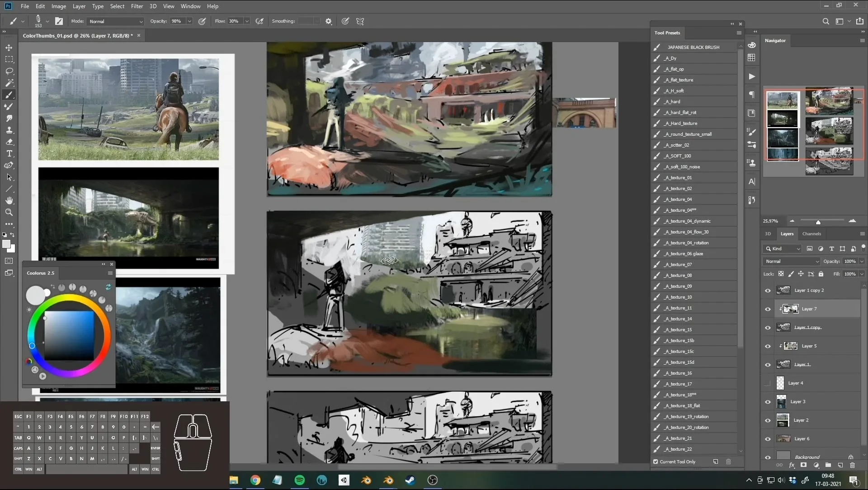
Task: Select the Smudge tool
Action: click(9, 118)
